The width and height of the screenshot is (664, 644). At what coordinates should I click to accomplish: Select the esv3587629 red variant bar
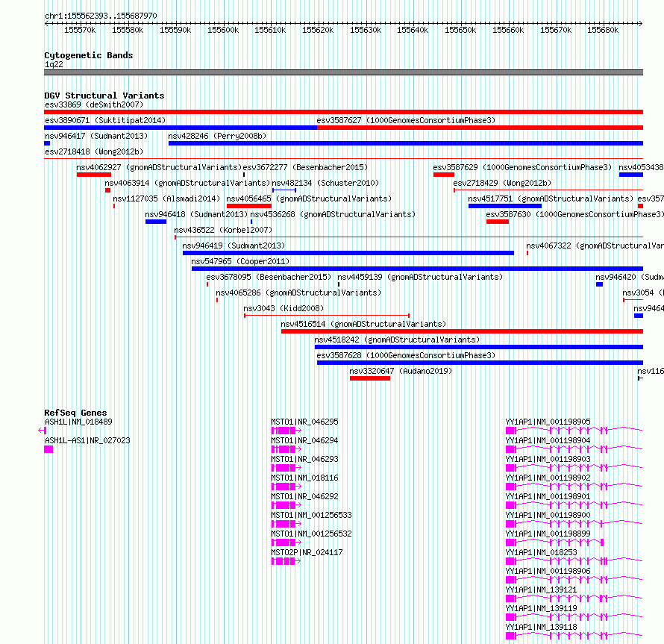click(x=444, y=175)
